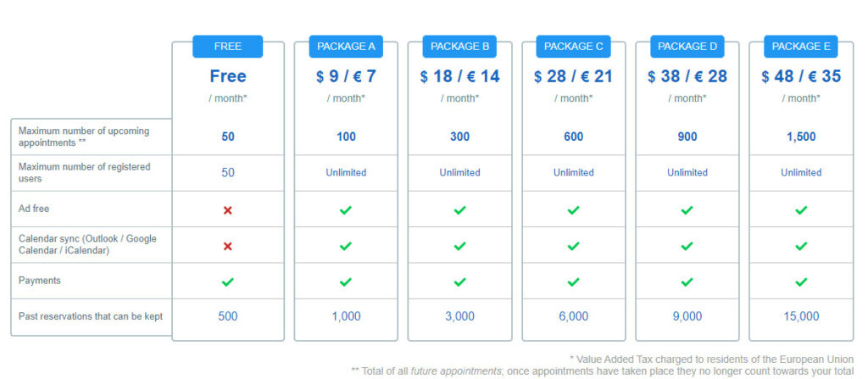868x379 pixels.
Task: Click the Unlimited users text under Package A
Action: tap(346, 173)
